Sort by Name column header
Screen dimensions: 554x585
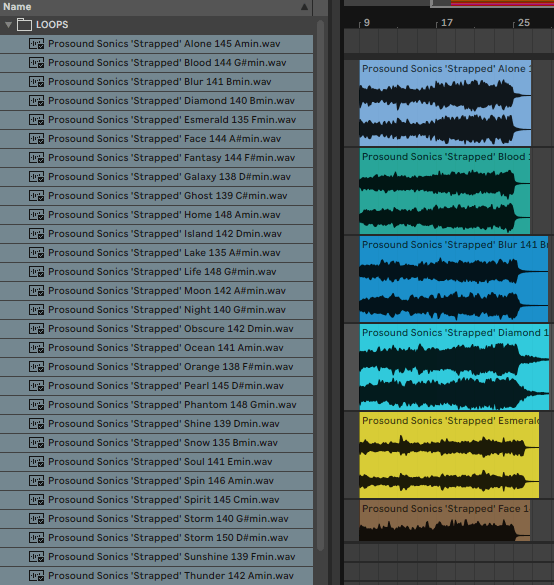tap(156, 7)
